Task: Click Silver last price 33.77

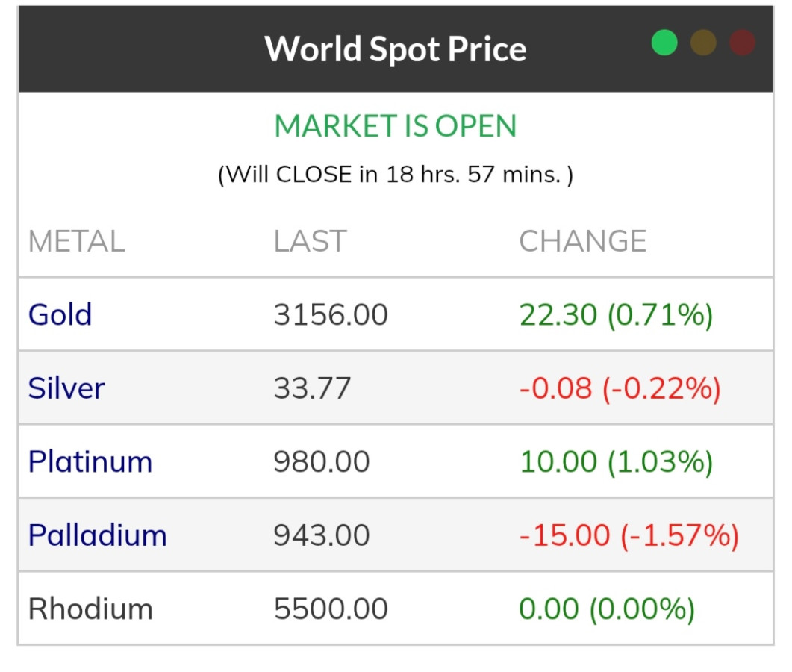Action: pyautogui.click(x=312, y=388)
